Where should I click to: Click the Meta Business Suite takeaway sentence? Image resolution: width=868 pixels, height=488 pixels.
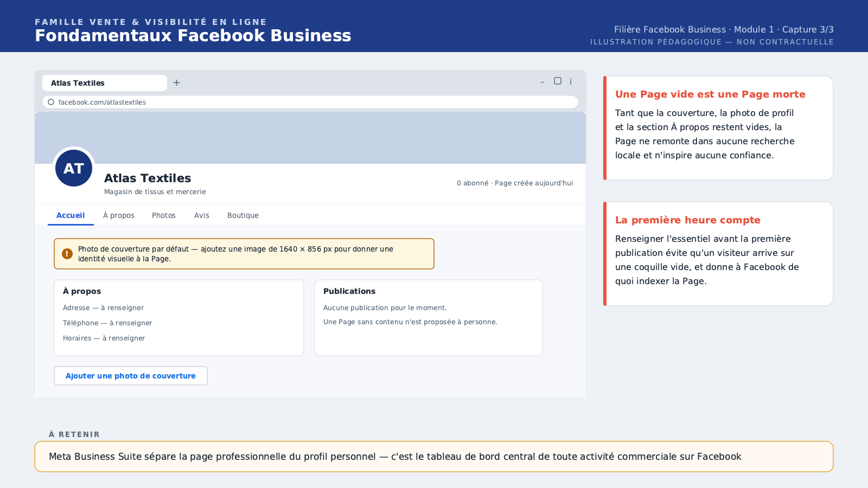[x=395, y=457]
